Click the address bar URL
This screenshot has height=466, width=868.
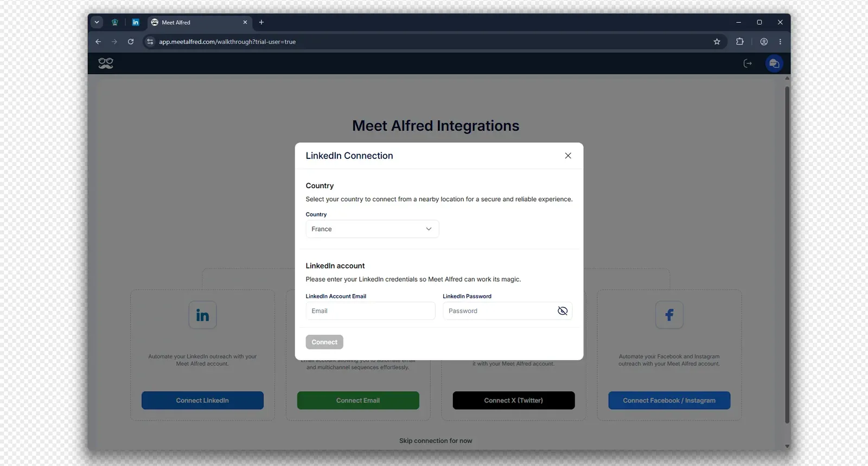click(227, 42)
